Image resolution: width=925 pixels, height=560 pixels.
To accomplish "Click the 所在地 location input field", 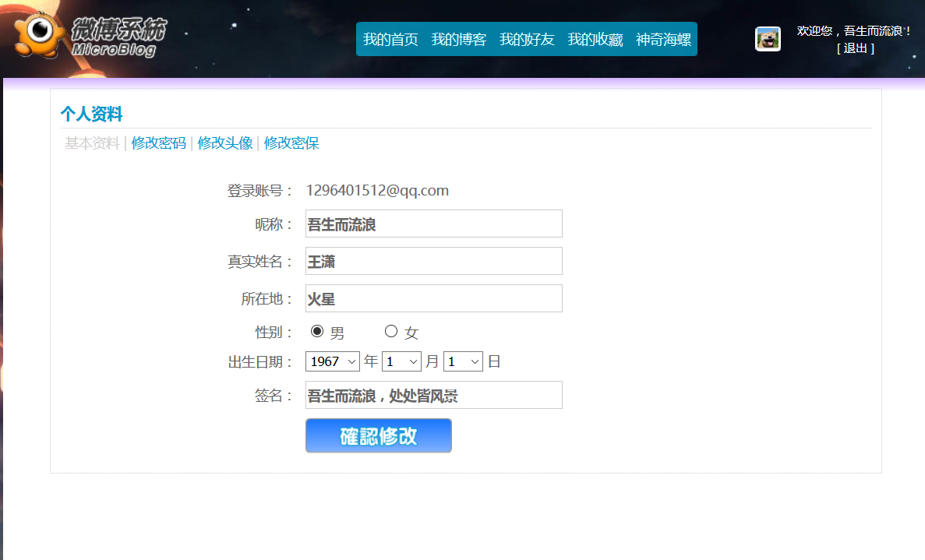I will click(x=433, y=298).
